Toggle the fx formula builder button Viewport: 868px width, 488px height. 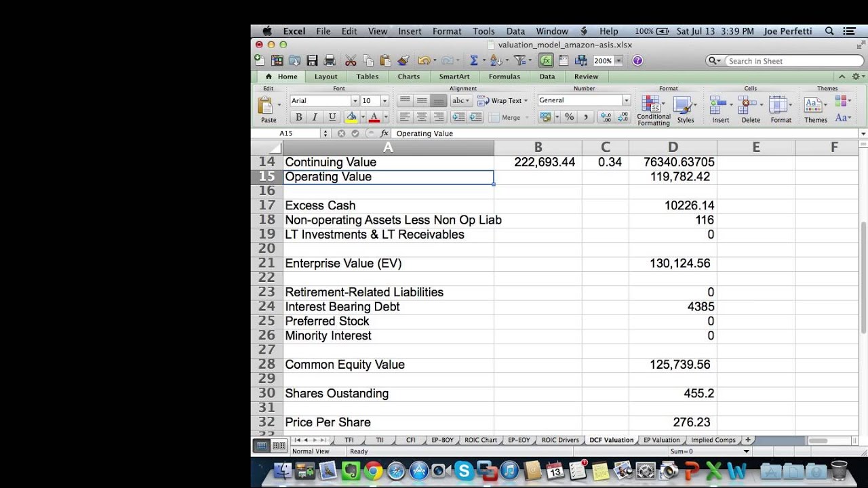point(546,60)
